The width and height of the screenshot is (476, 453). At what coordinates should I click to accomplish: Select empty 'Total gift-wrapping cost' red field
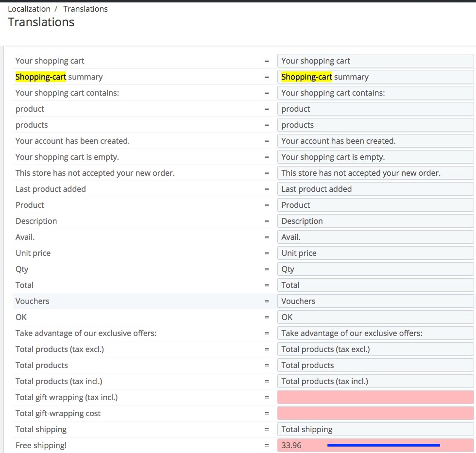[x=375, y=413]
